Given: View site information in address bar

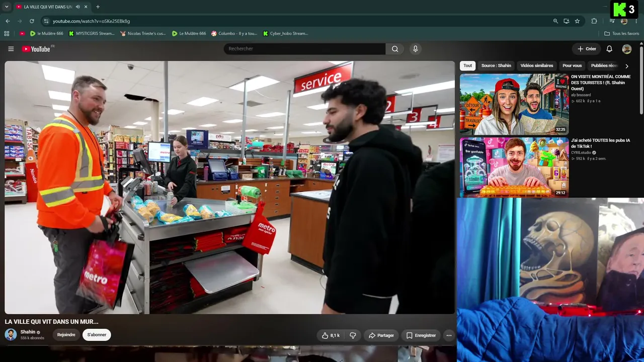Looking at the screenshot, I should point(46,21).
